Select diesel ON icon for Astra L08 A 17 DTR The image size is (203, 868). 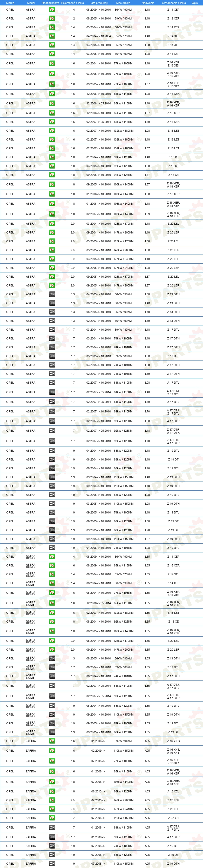tap(52, 421)
